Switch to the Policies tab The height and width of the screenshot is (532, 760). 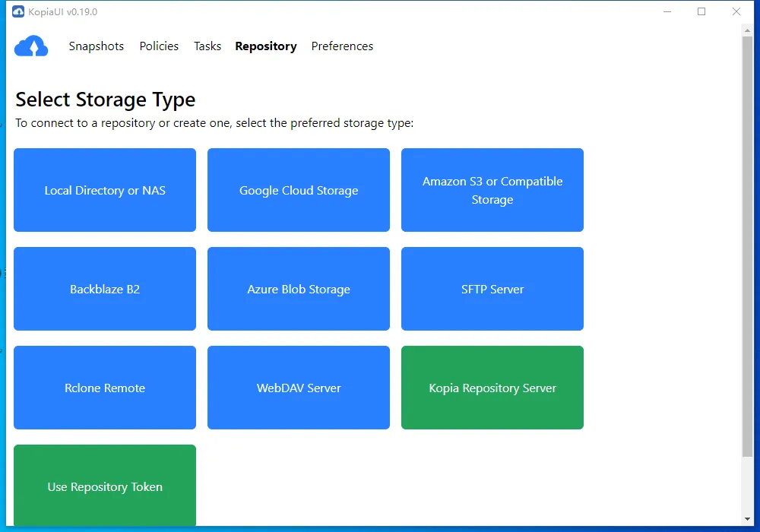159,46
